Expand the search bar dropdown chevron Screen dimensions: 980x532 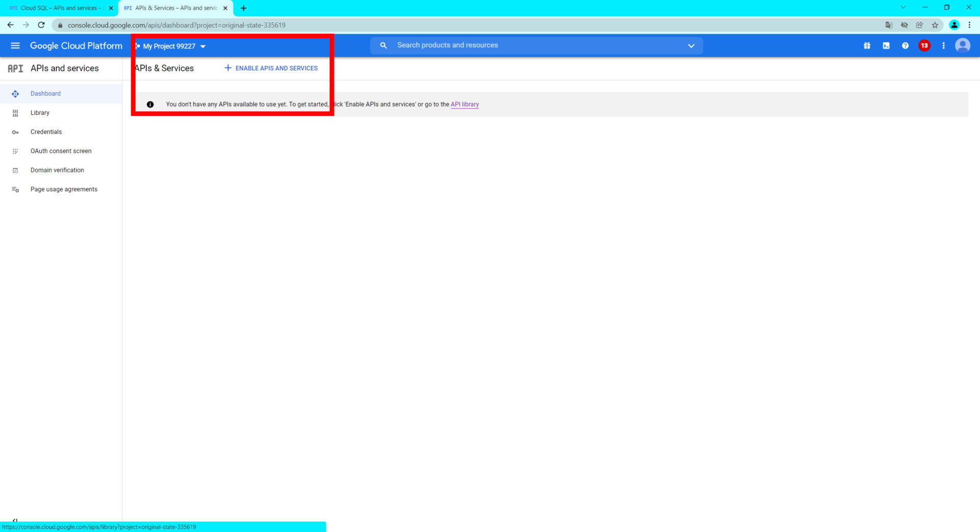click(691, 46)
